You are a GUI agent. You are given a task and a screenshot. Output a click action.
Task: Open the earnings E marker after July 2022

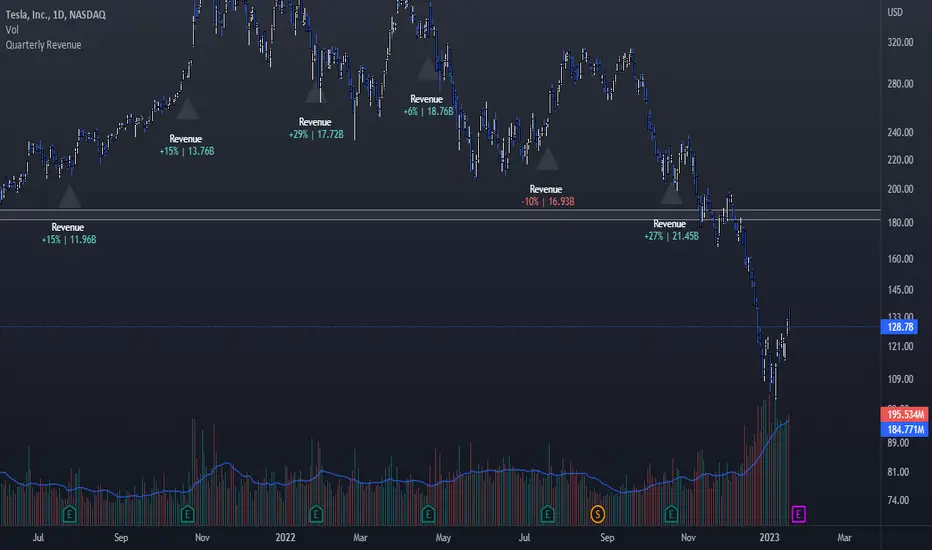547,514
